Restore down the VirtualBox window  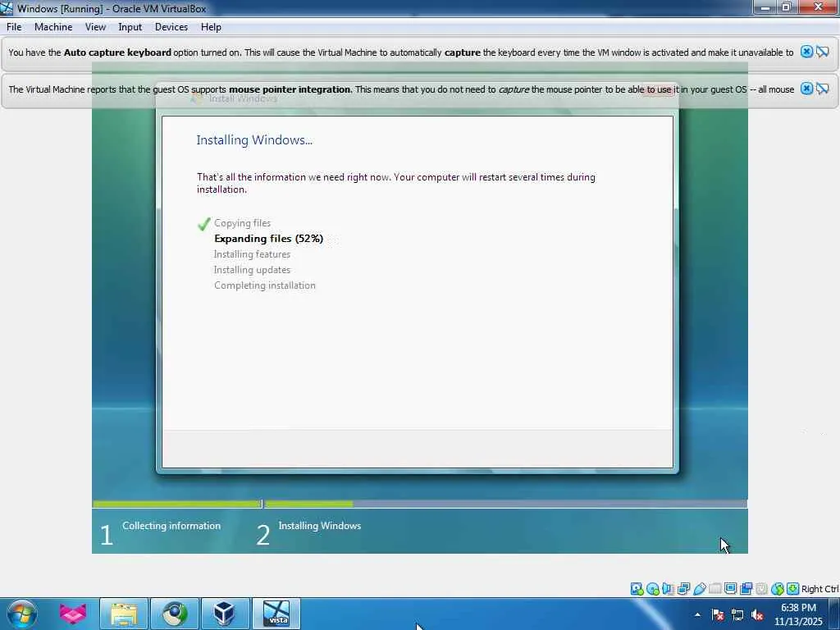(x=786, y=7)
